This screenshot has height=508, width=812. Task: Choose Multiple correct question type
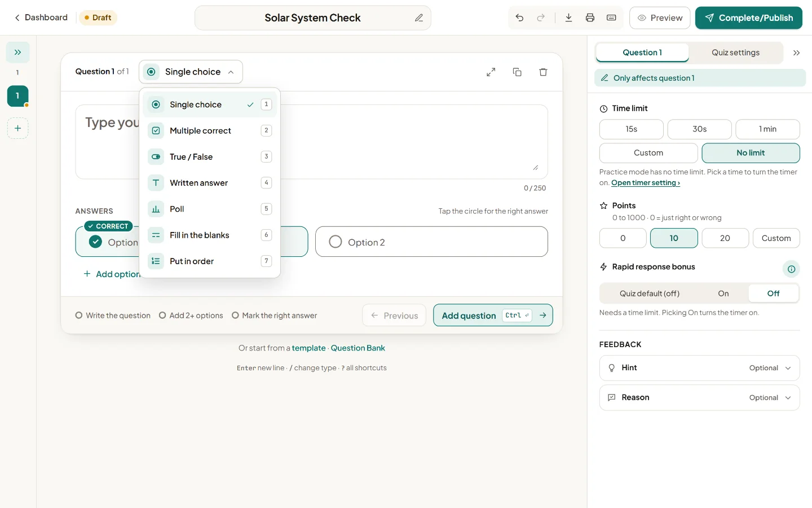tap(210, 130)
